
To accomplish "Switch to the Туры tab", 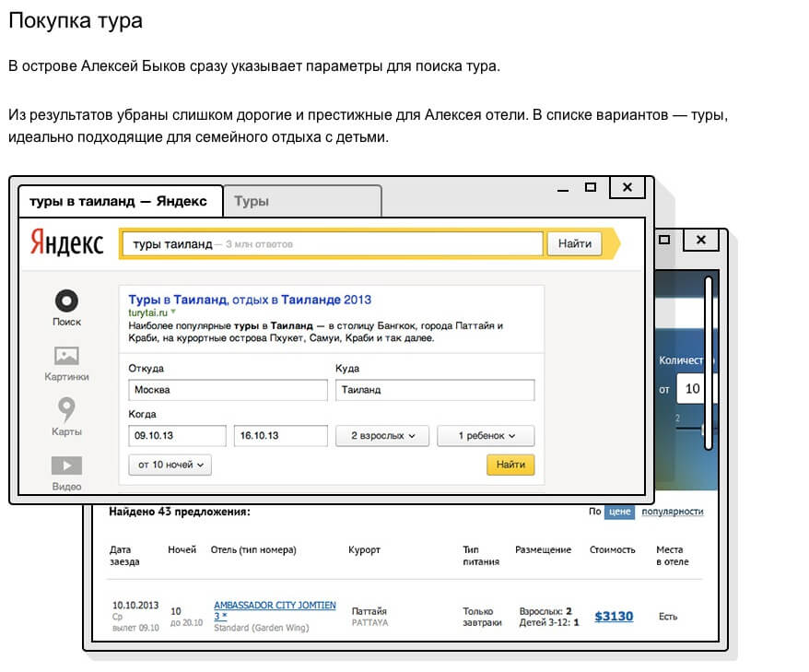I will pos(302,201).
